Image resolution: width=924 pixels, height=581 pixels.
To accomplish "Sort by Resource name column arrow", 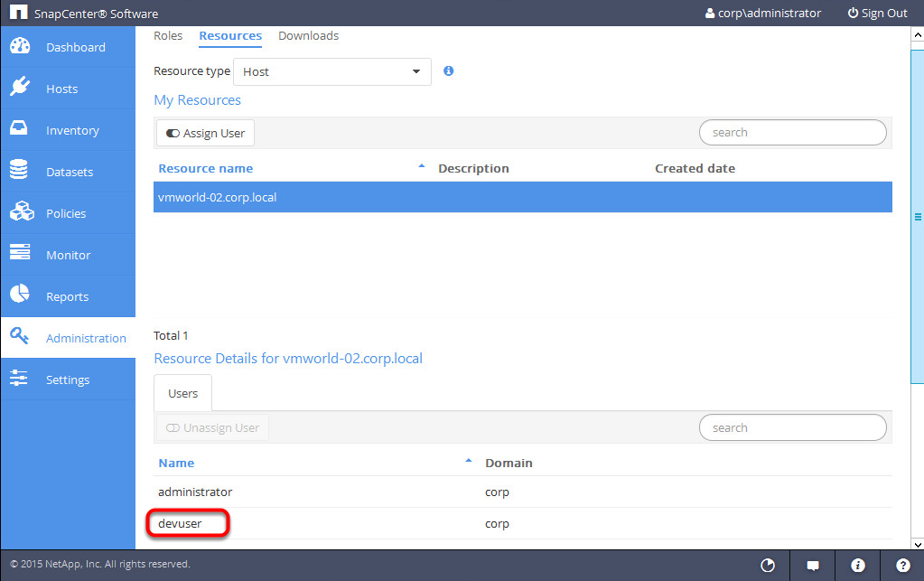I will click(421, 167).
